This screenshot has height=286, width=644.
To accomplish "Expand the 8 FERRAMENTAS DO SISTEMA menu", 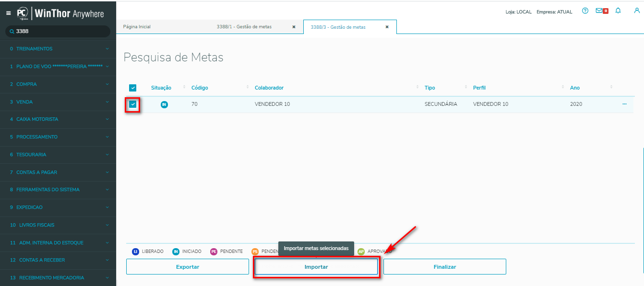I will (58, 190).
